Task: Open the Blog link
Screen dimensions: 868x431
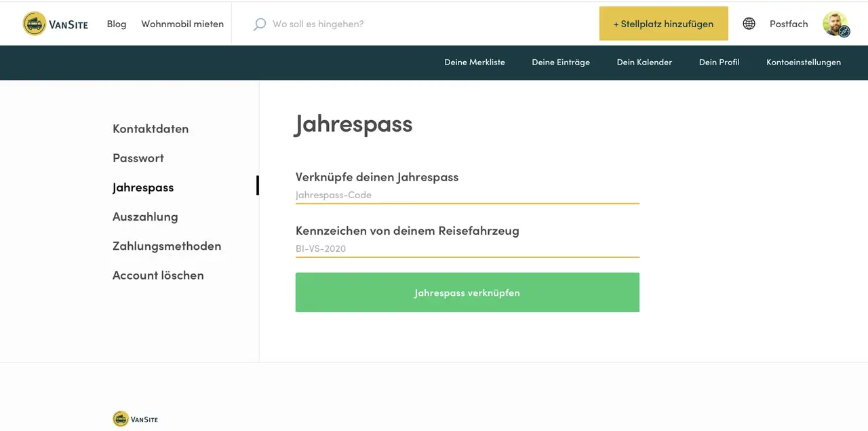Action: 117,24
